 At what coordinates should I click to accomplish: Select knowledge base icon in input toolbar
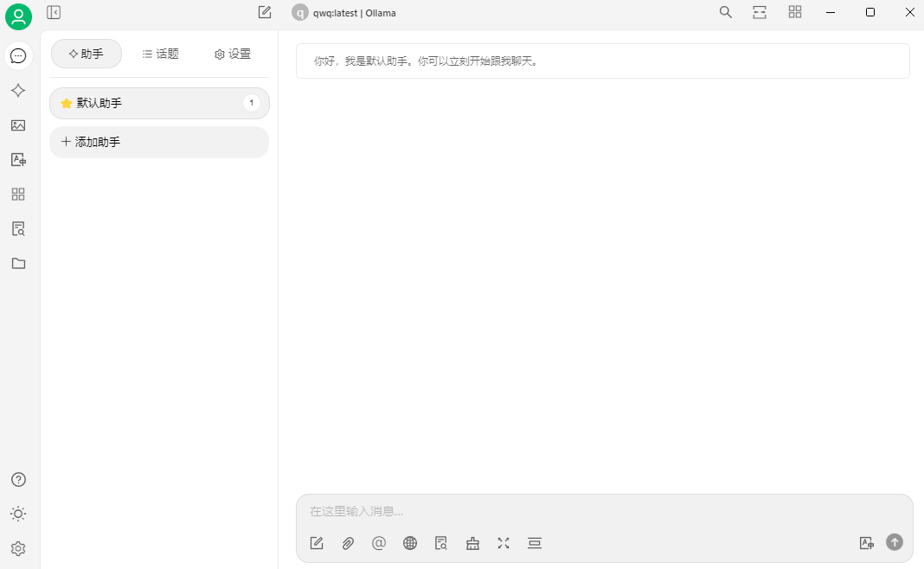tap(440, 543)
